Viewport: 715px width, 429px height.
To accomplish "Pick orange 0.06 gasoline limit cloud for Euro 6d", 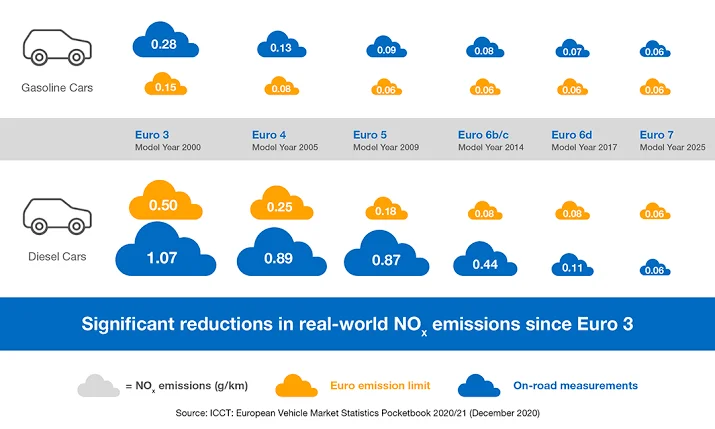I will pyautogui.click(x=572, y=87).
